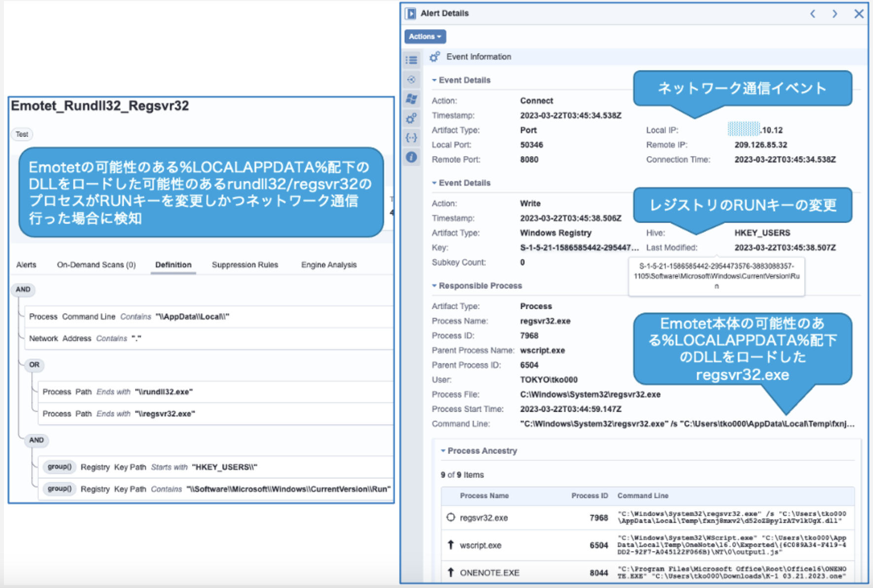The image size is (873, 588).
Task: Click the Process ID value 7968
Action: (x=529, y=336)
